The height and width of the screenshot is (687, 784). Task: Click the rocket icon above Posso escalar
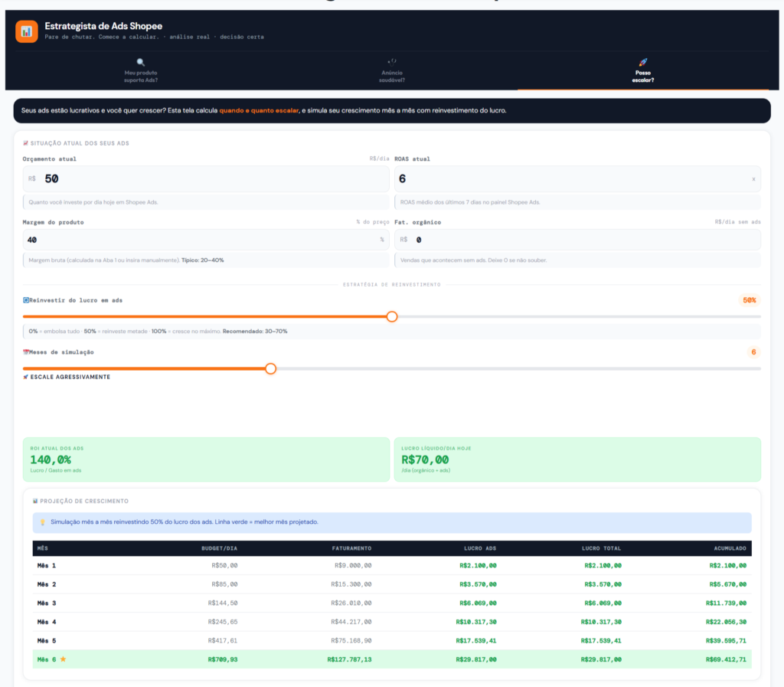643,62
